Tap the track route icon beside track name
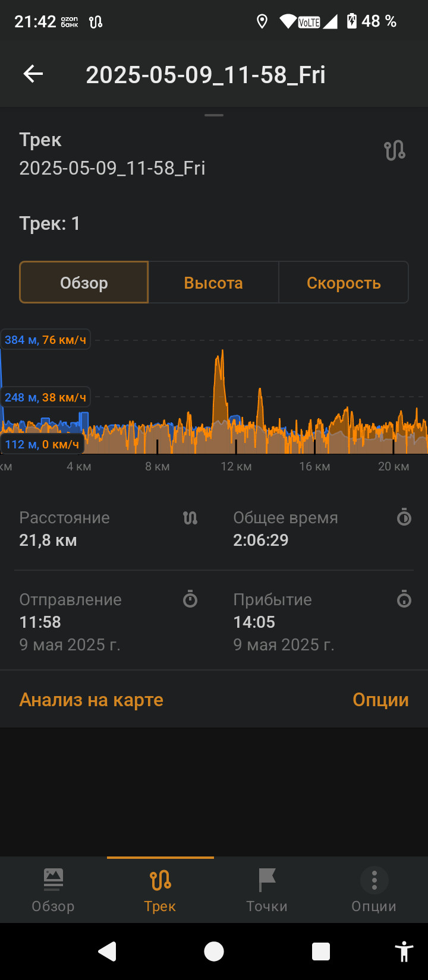The width and height of the screenshot is (428, 980). [395, 150]
